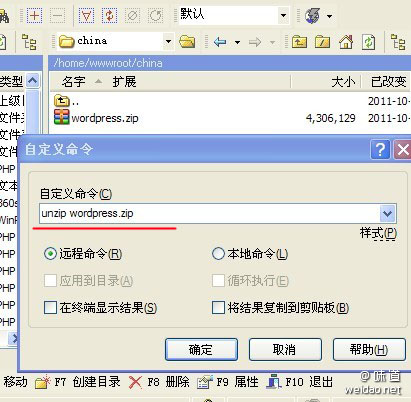Refresh the remote directory listing
Screen dimensions: 411x402
coord(368,42)
